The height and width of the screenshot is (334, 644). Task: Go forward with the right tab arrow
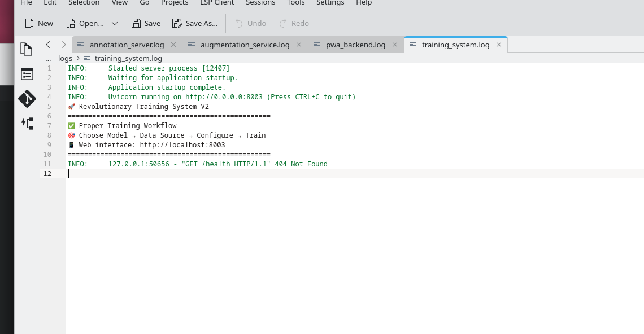pos(64,45)
